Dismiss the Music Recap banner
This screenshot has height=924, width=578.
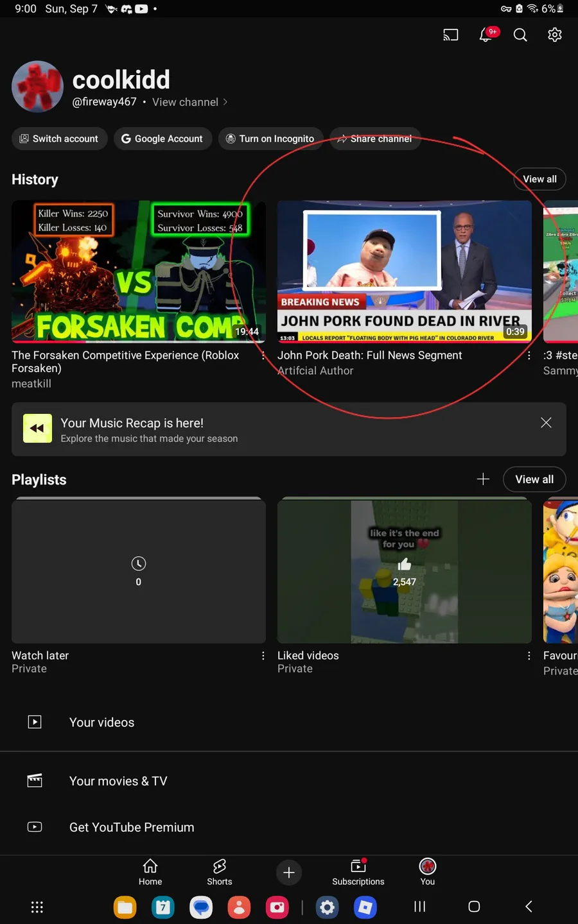[546, 422]
